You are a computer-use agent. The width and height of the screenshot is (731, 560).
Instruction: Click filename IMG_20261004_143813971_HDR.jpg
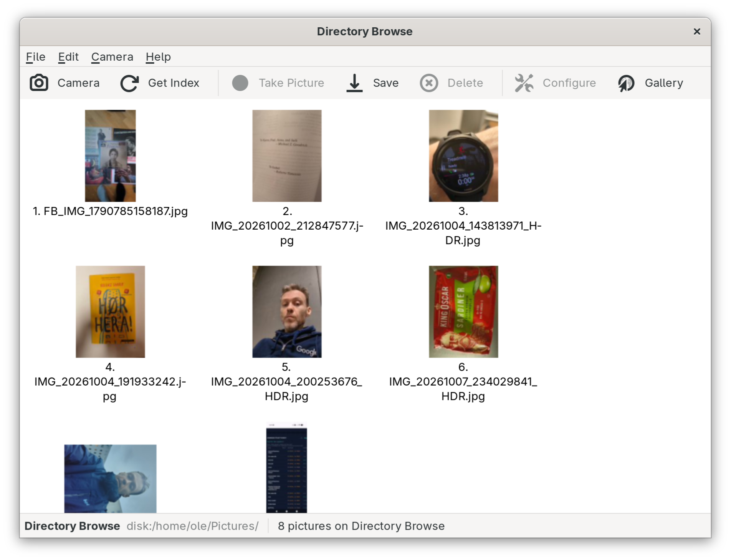pyautogui.click(x=463, y=233)
